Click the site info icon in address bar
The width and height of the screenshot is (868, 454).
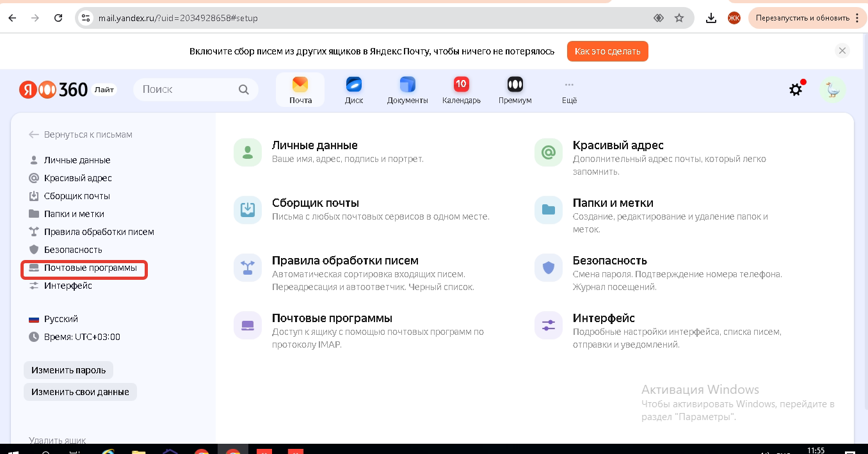pos(86,18)
